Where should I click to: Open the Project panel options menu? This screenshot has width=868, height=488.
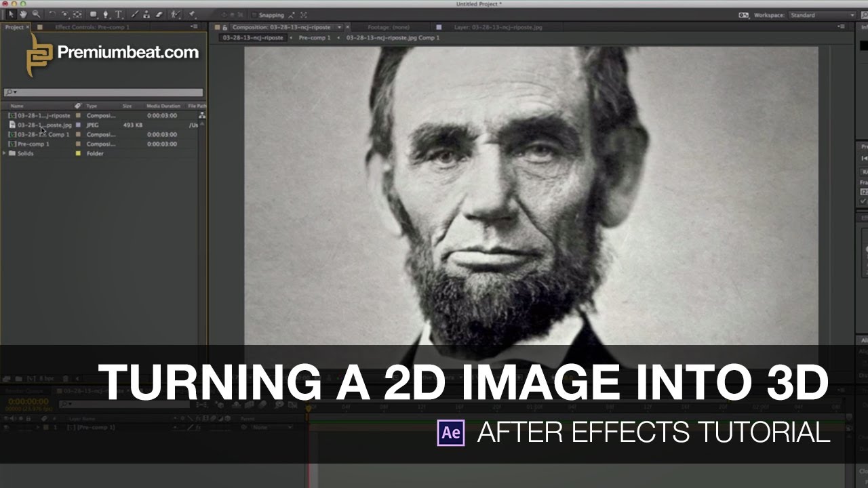(x=195, y=27)
